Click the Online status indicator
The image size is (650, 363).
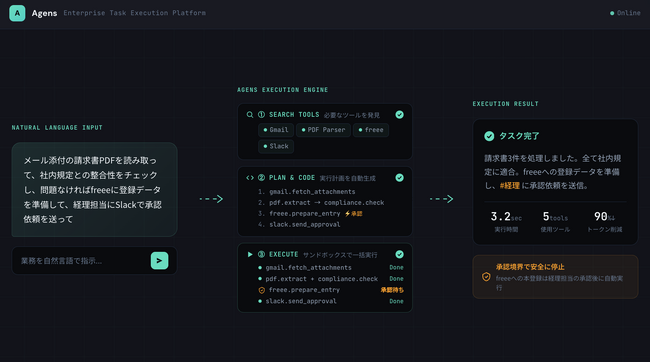tap(625, 13)
